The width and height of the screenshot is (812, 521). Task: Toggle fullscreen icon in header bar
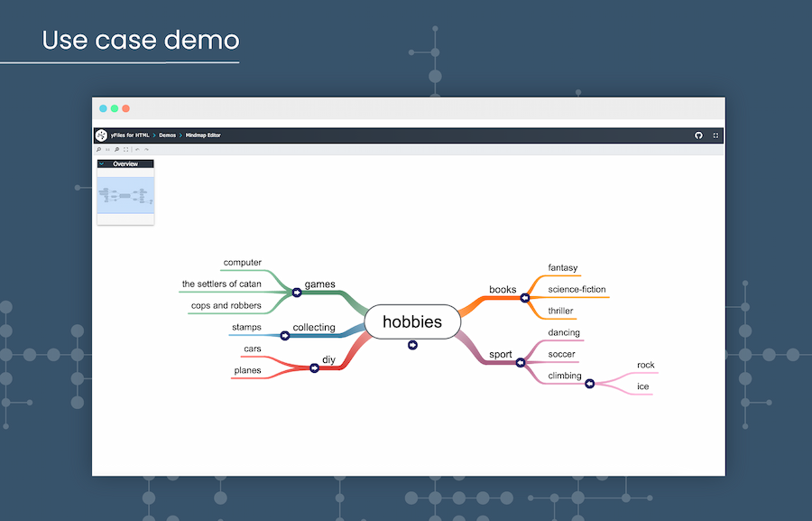click(715, 135)
